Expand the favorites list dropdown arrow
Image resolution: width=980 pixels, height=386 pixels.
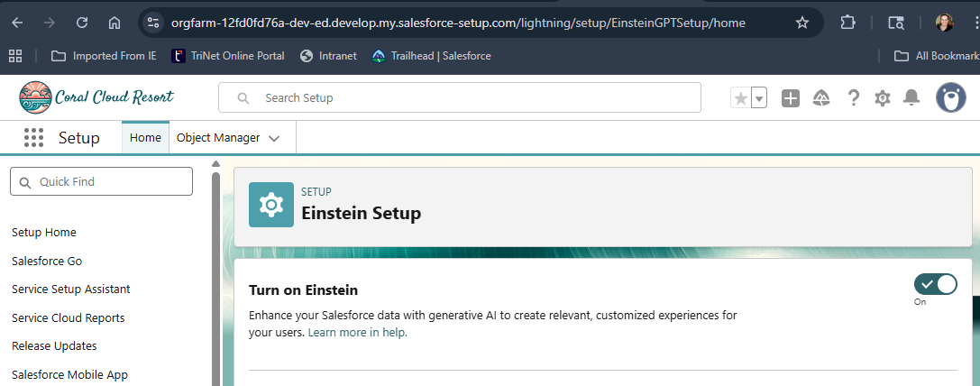click(x=759, y=98)
